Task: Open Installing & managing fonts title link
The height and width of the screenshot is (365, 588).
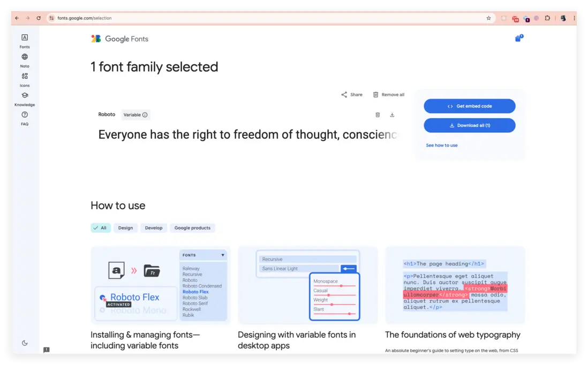Action: click(x=146, y=340)
